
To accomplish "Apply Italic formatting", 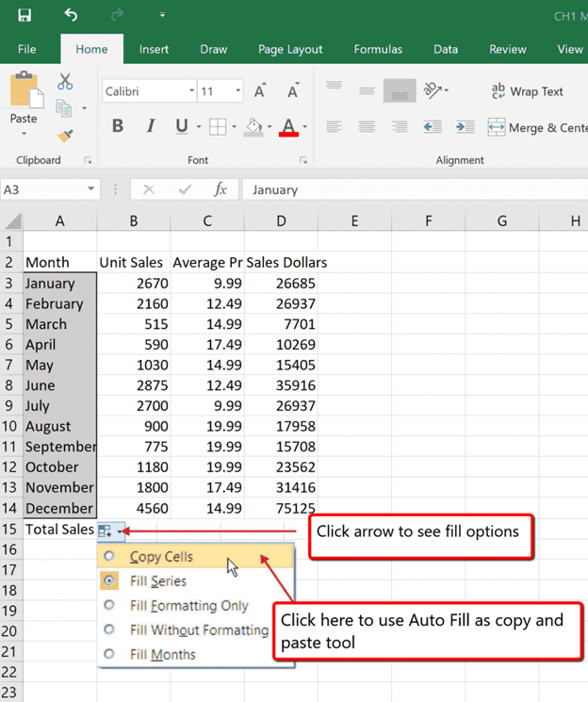I will pyautogui.click(x=151, y=126).
